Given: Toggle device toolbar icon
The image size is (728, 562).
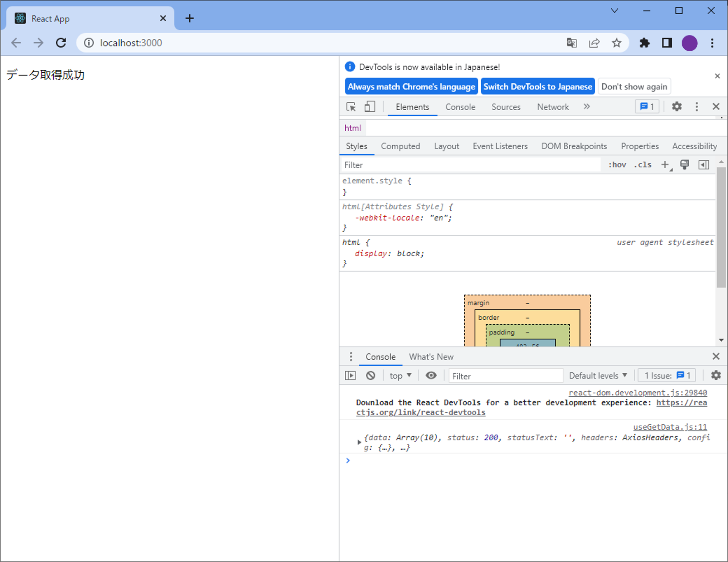Looking at the screenshot, I should [370, 107].
